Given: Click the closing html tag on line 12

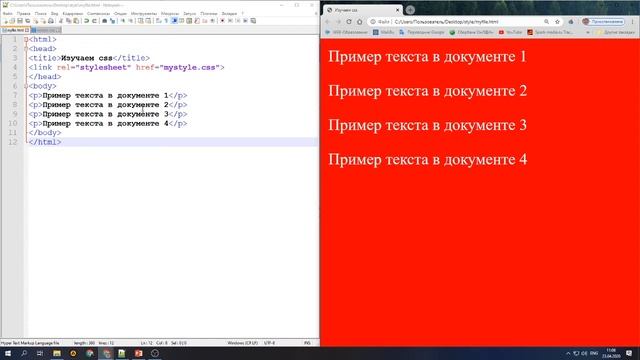Looking at the screenshot, I should [x=45, y=142].
